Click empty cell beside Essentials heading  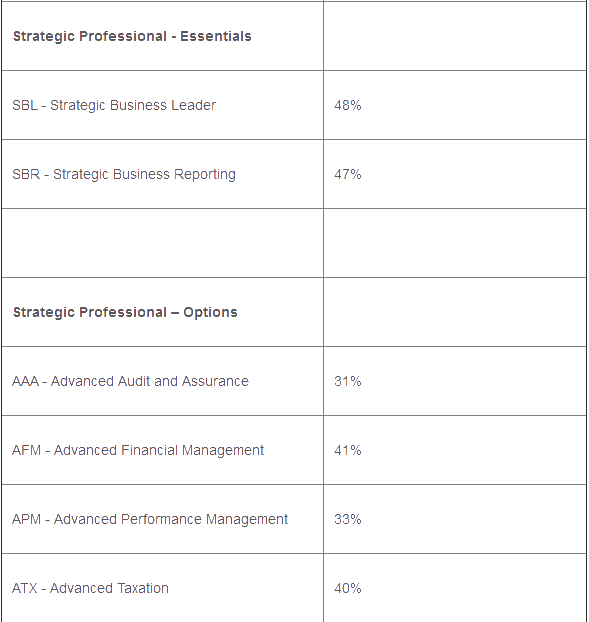(455, 36)
